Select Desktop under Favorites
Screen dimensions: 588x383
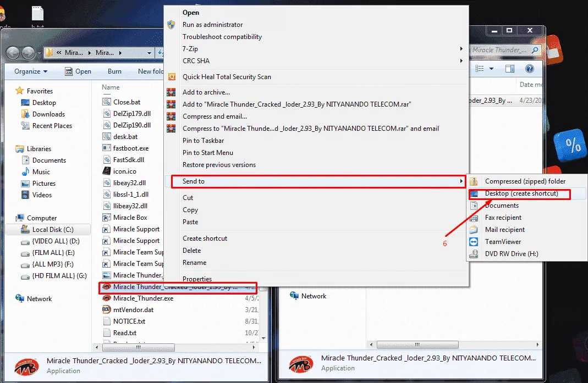click(x=39, y=103)
